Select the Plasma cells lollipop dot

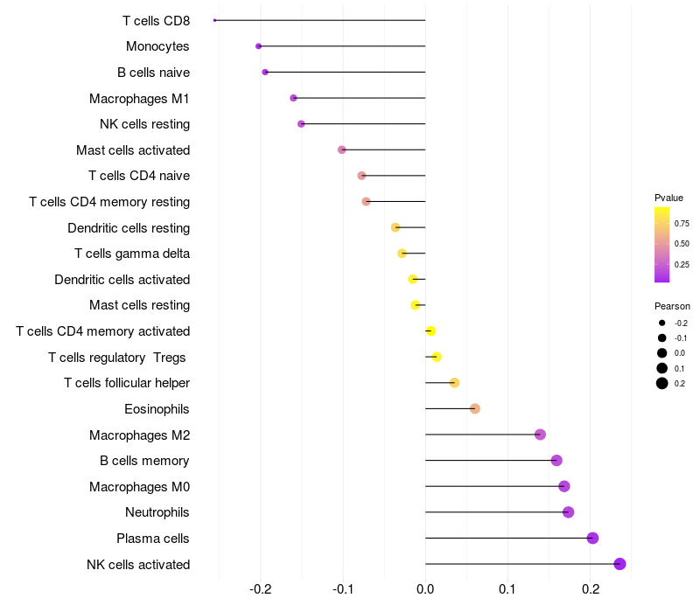(592, 539)
